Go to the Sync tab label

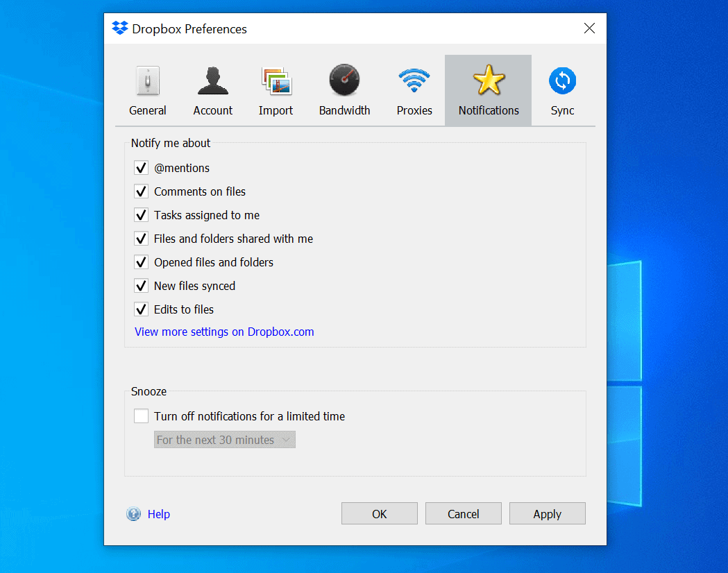click(x=562, y=110)
